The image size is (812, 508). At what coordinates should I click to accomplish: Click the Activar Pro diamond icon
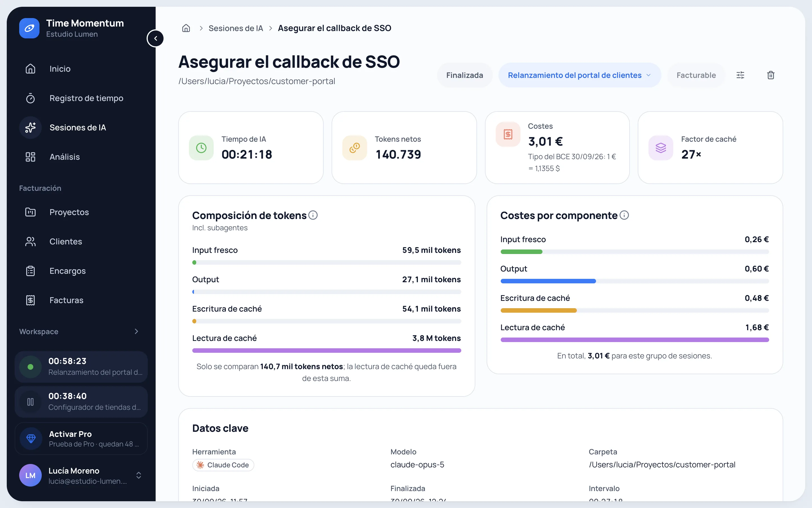coord(31,439)
